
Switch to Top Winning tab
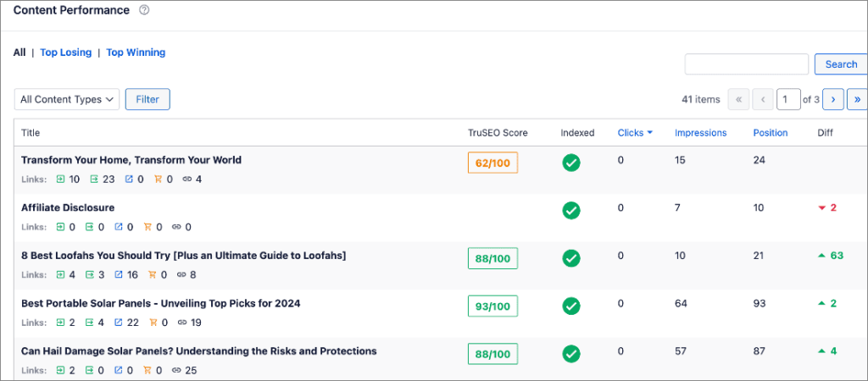point(136,52)
